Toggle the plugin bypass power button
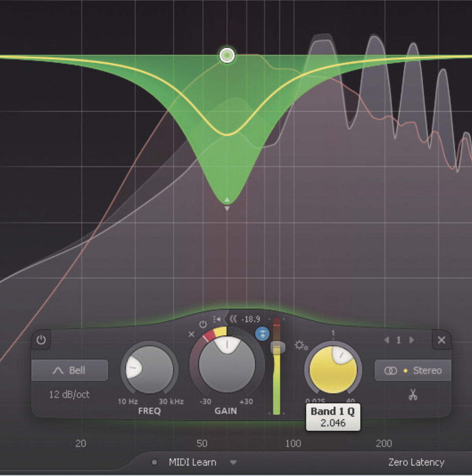The image size is (472, 476). (42, 340)
